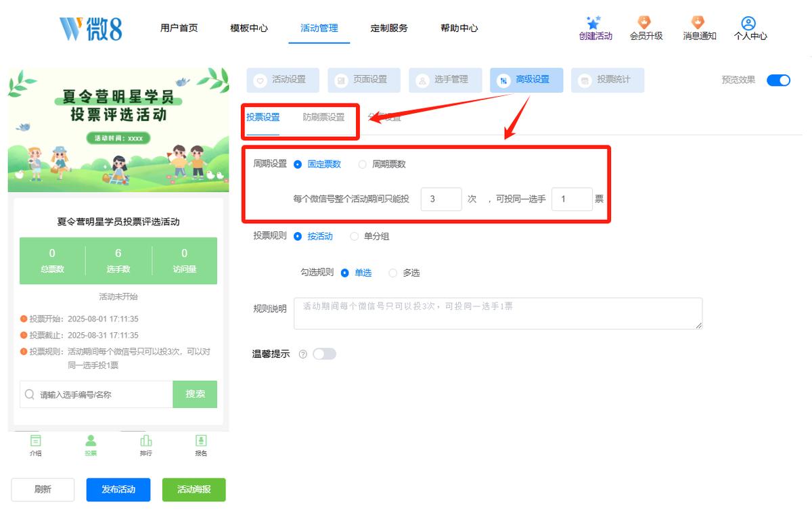The image size is (812, 525).
Task: Click the 温馨提示 help question icon
Action: click(x=302, y=355)
